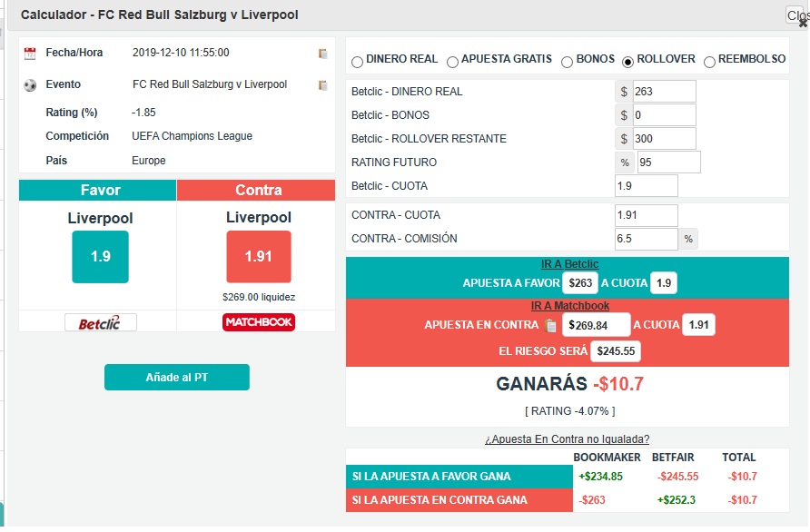Copy the event name with clipboard icon
The height and width of the screenshot is (532, 810).
click(x=322, y=85)
